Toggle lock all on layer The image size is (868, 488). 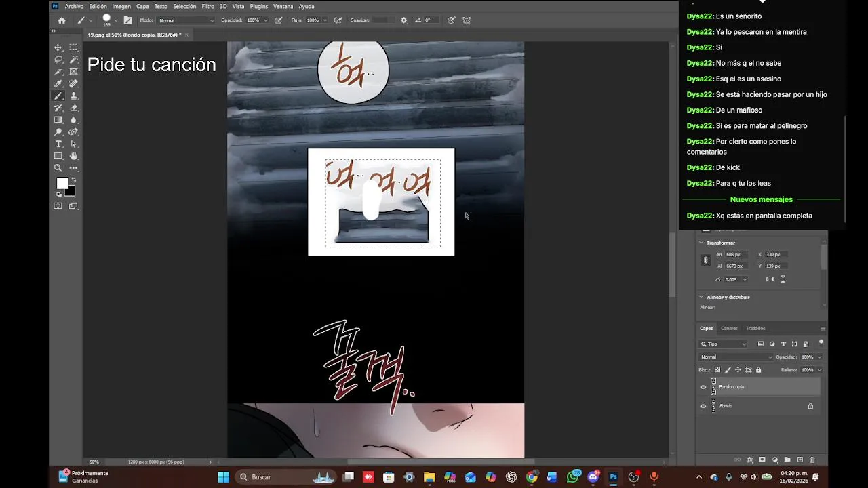[x=758, y=370]
